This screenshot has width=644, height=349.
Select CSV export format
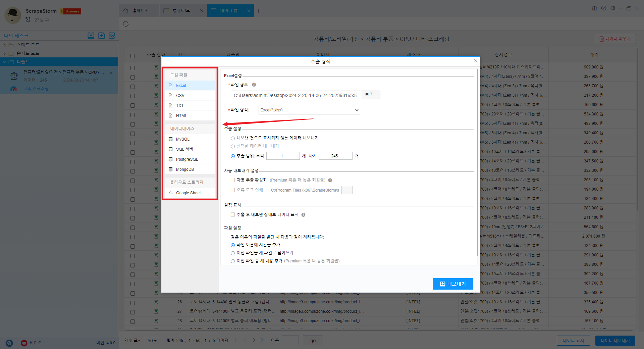(190, 96)
